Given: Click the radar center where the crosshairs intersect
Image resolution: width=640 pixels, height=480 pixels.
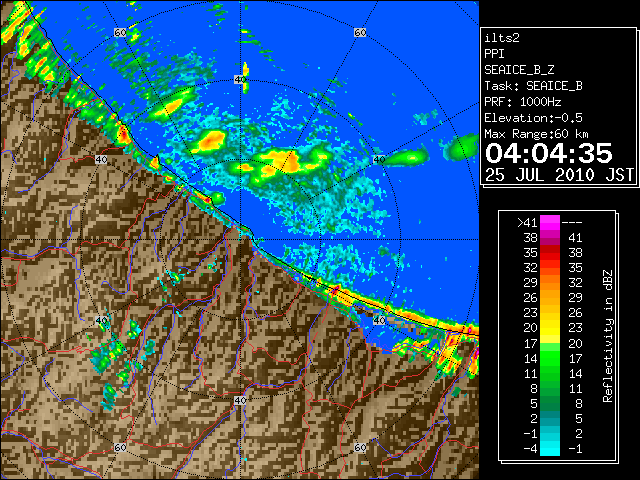Looking at the screenshot, I should [x=240, y=240].
